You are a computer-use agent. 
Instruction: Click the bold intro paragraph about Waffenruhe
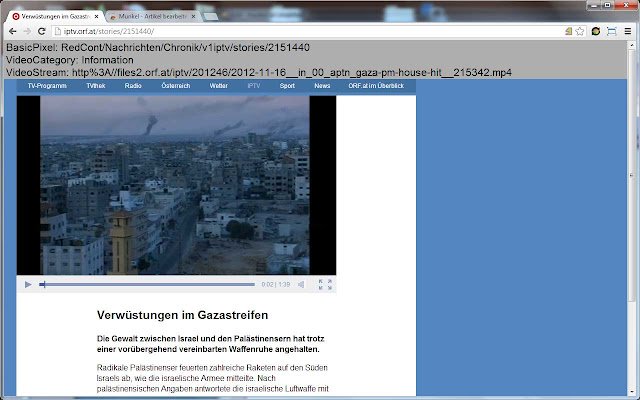coord(211,344)
